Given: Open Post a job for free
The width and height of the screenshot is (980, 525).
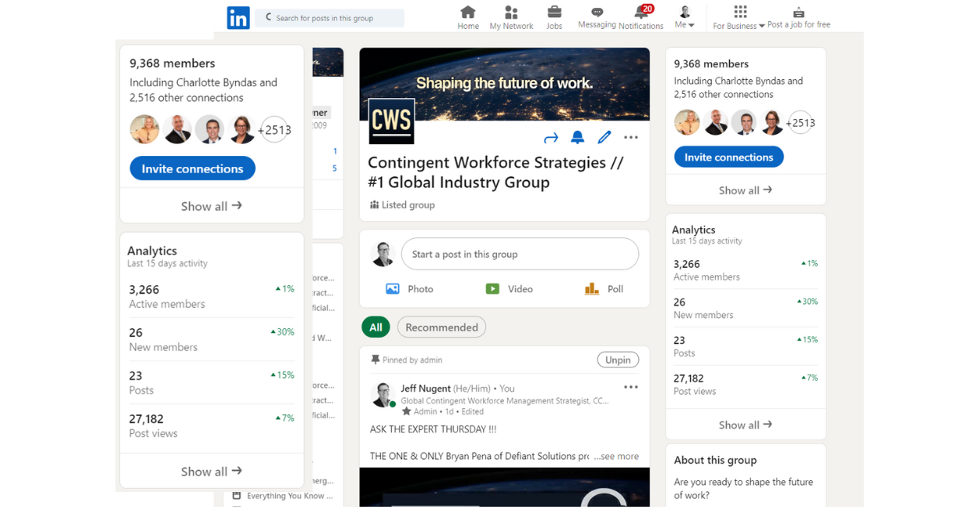Looking at the screenshot, I should [x=799, y=17].
